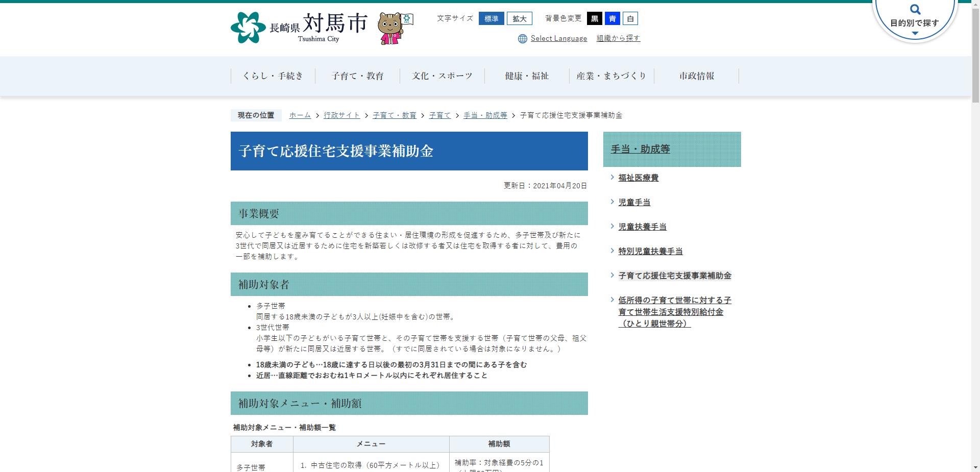Choose the 白 background color swatch
Viewport: 980px width, 472px height.
click(x=630, y=18)
